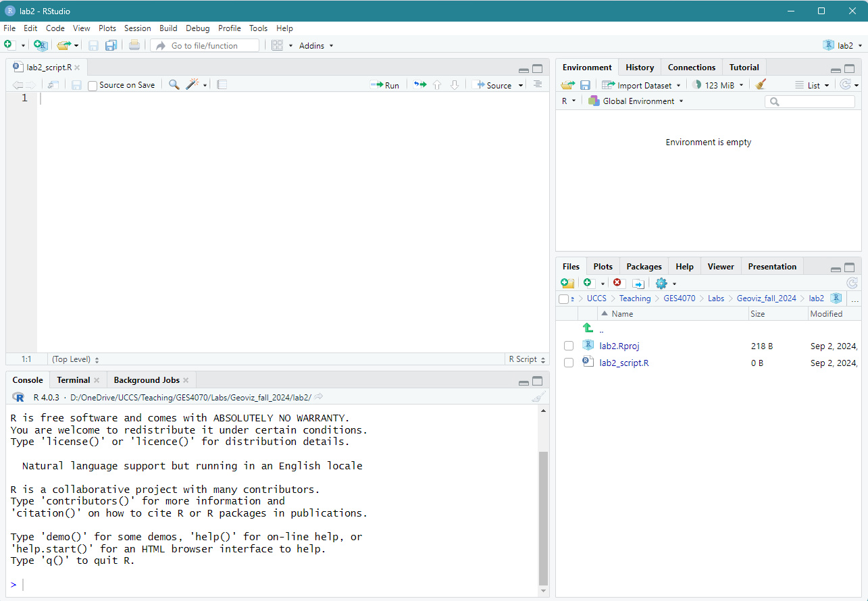Open the Session menu
The image size is (868, 601).
point(138,28)
